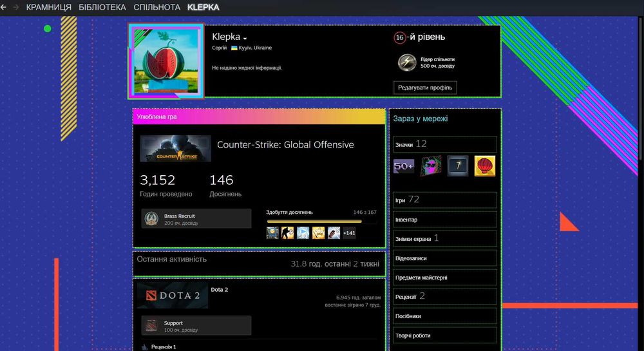
Task: Open the Ігри 72 games link
Action: [445, 200]
